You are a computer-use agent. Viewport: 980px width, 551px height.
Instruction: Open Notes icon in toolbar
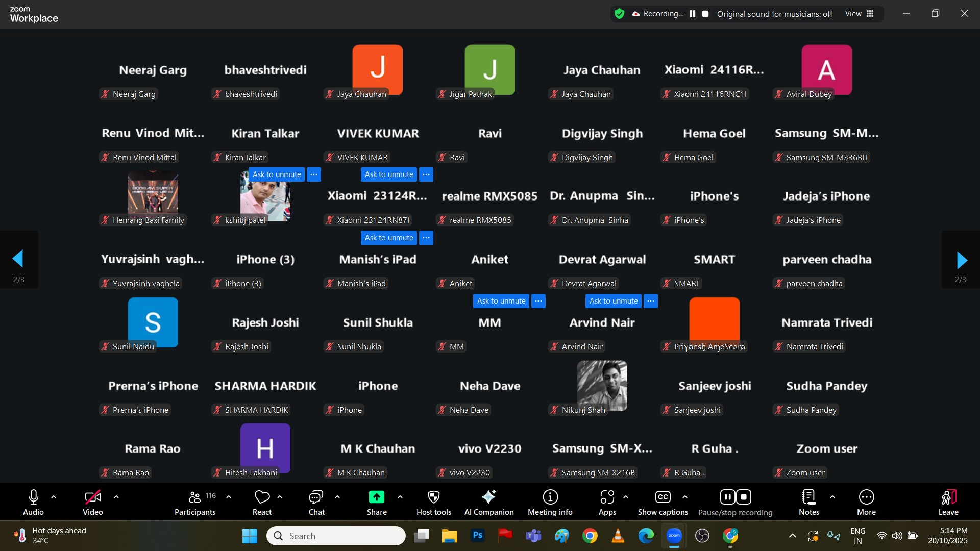pyautogui.click(x=808, y=497)
